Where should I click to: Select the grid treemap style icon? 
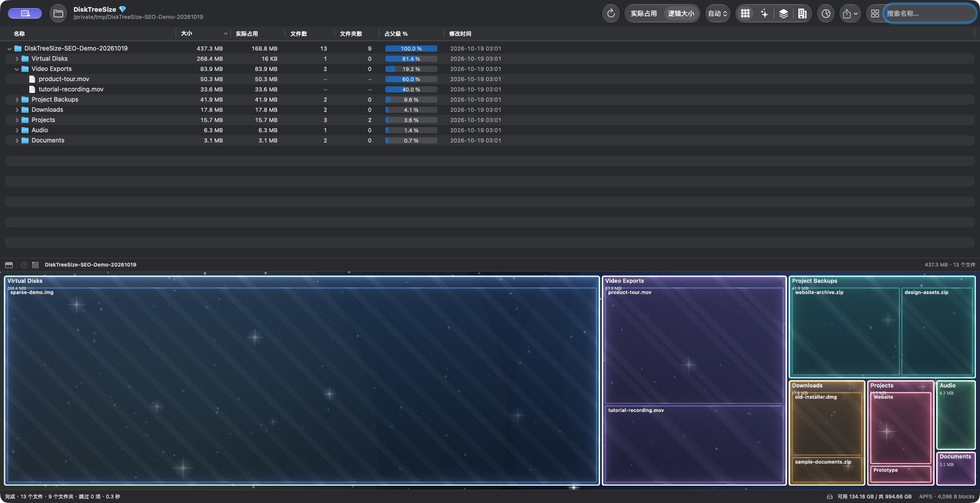745,14
